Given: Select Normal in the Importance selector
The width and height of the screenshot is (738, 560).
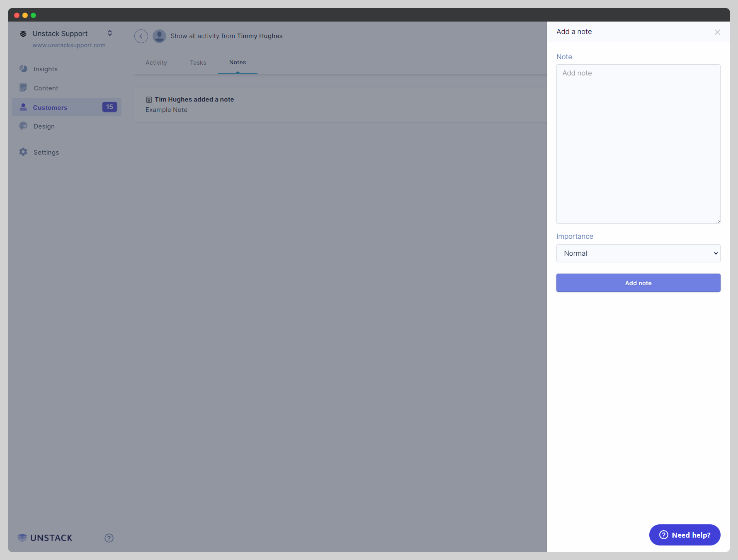Looking at the screenshot, I should 638,253.
